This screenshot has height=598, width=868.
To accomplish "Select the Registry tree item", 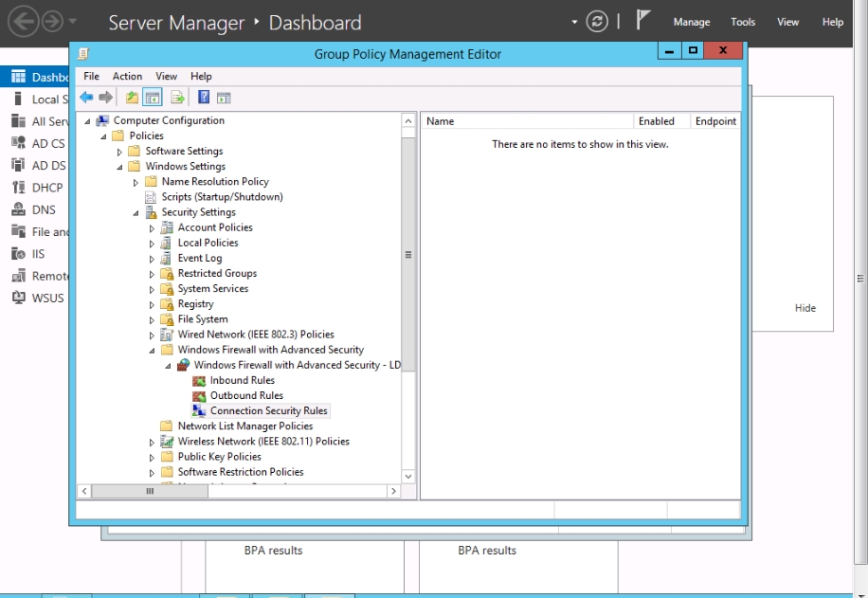I will click(195, 304).
